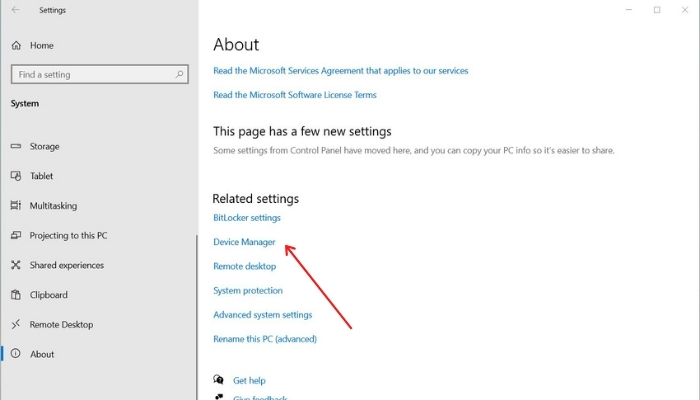Open the Device Manager link

pyautogui.click(x=244, y=242)
